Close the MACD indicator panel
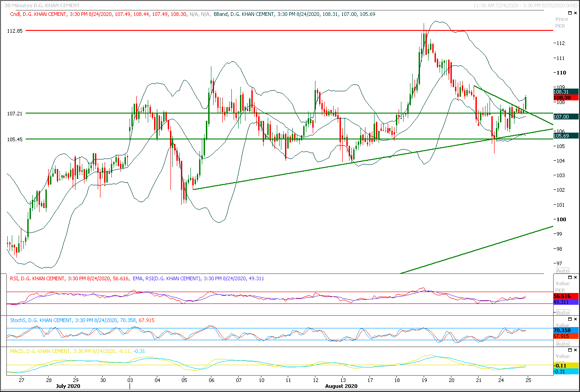580x392 pixels. [x=575, y=350]
